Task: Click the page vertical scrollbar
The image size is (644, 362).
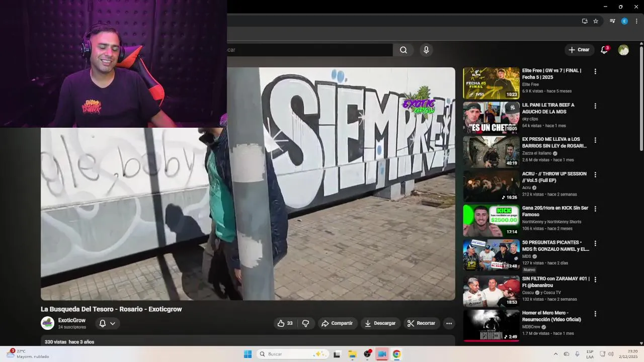Action: coord(641,98)
